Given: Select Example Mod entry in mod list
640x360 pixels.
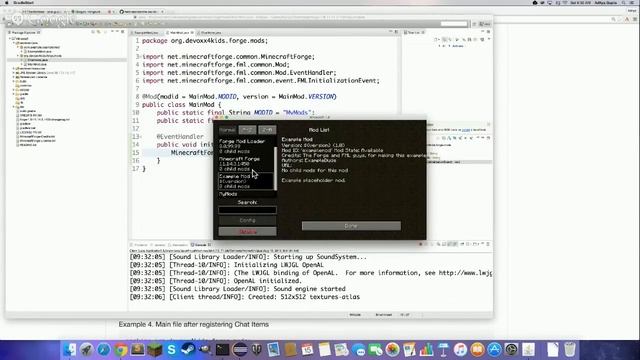Looking at the screenshot, I should (x=246, y=181).
